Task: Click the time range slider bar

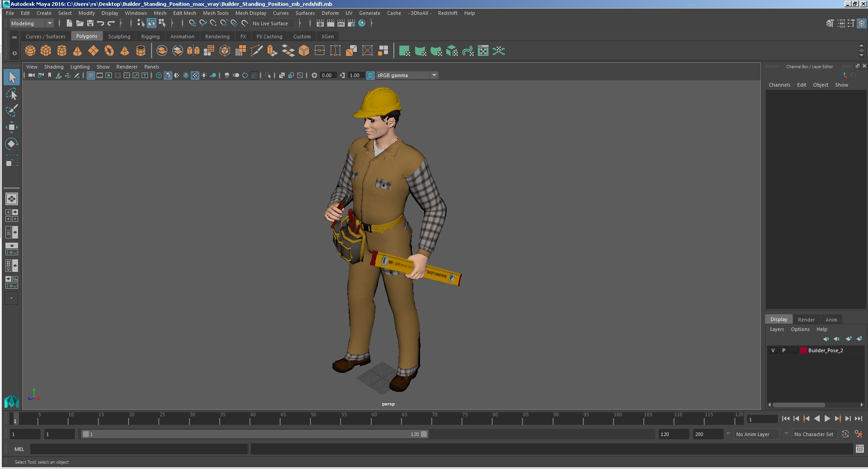Action: point(254,434)
